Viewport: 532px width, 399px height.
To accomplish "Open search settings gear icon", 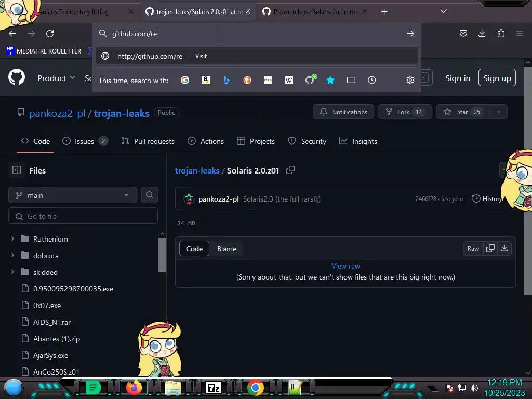I will [x=410, y=80].
